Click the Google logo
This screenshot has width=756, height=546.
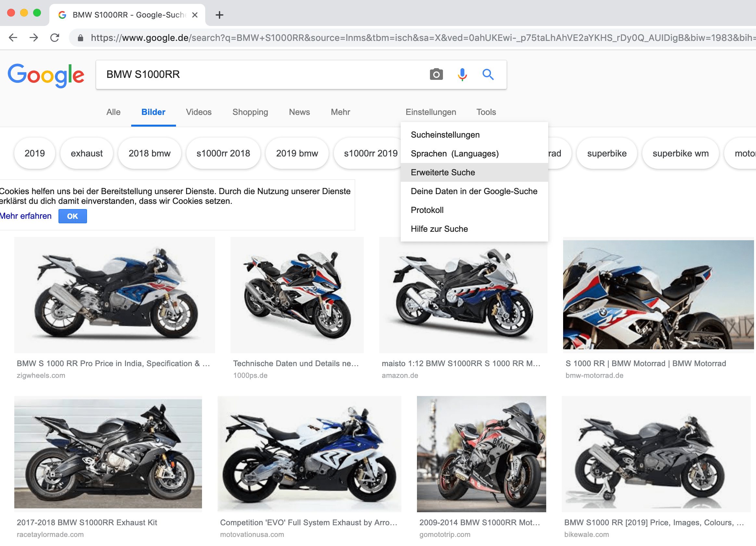click(x=46, y=75)
